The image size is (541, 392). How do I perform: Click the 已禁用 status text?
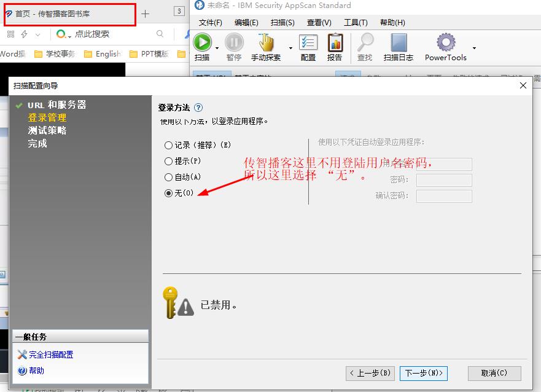click(x=219, y=305)
